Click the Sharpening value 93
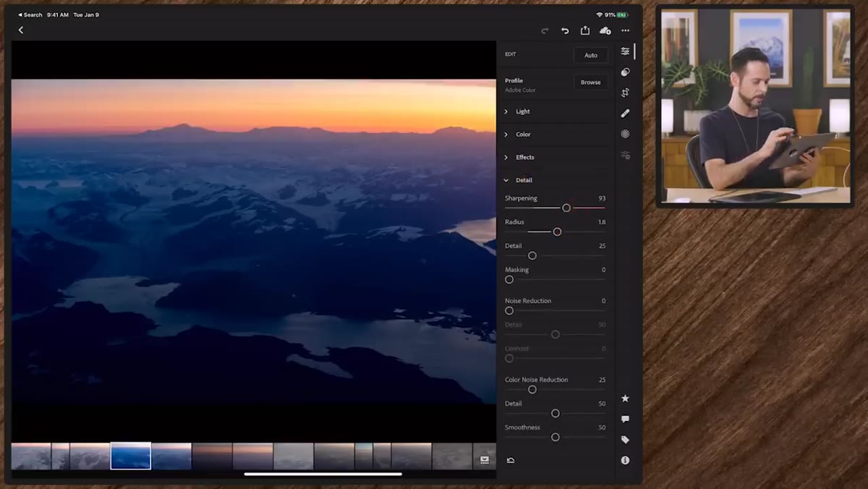The width and height of the screenshot is (868, 489). [x=602, y=198]
